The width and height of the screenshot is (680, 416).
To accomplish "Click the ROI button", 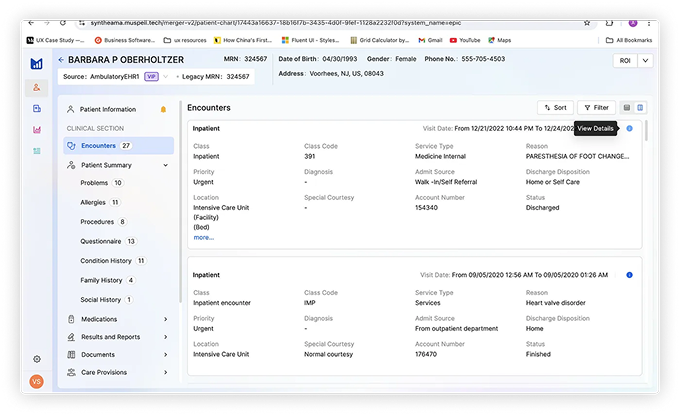I will point(625,61).
